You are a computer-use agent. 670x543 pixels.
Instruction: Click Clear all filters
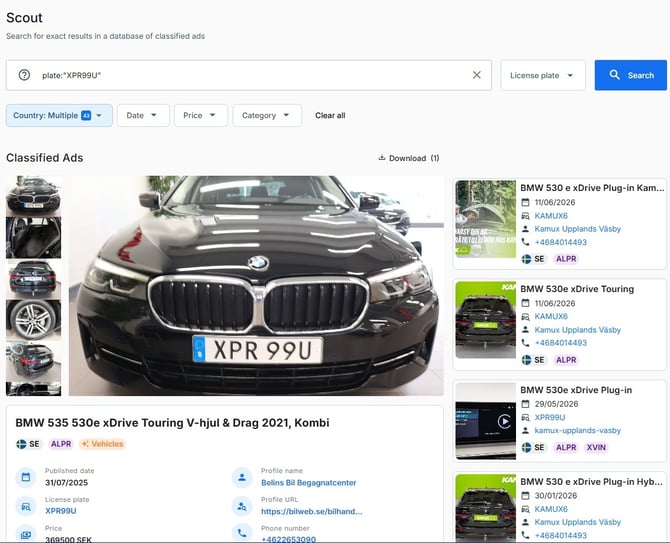330,115
